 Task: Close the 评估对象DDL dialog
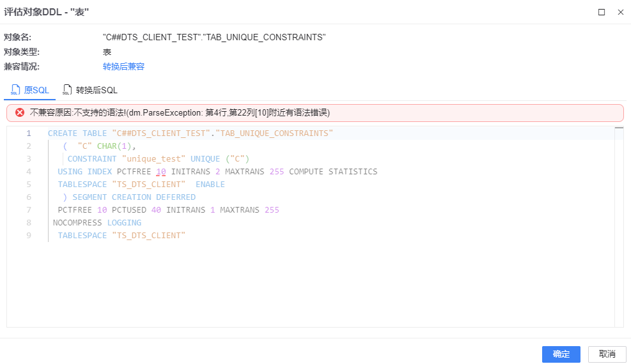point(621,12)
